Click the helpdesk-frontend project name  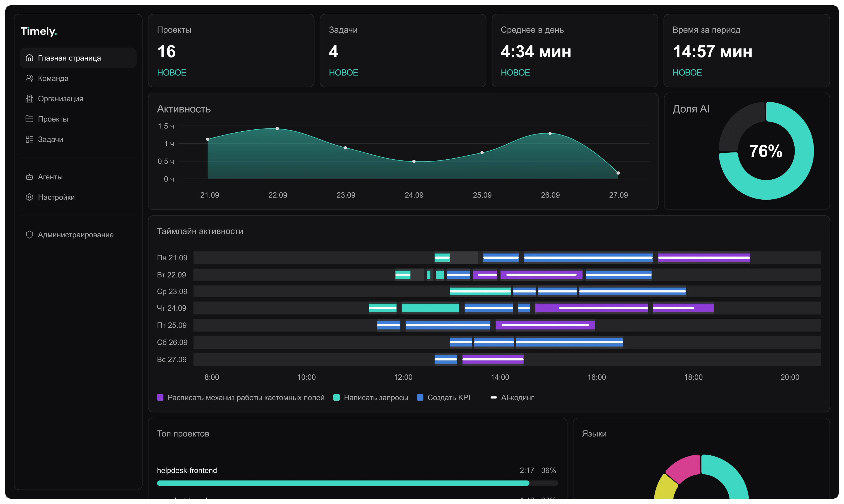187,470
